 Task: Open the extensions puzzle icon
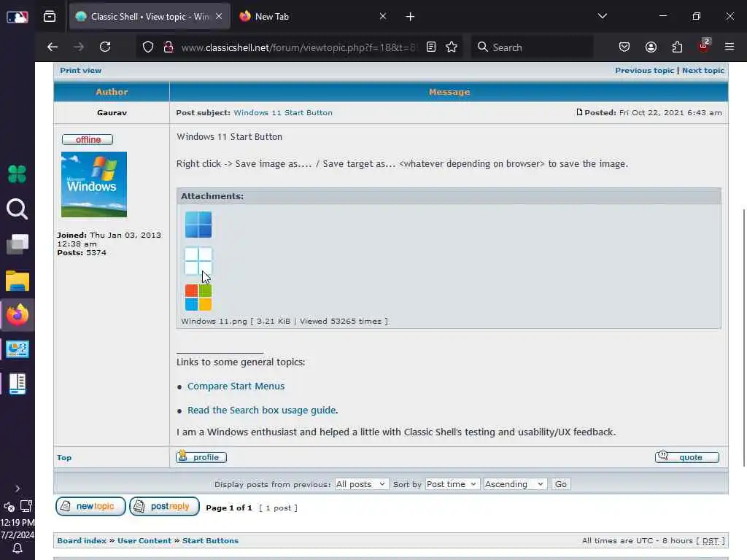click(677, 47)
